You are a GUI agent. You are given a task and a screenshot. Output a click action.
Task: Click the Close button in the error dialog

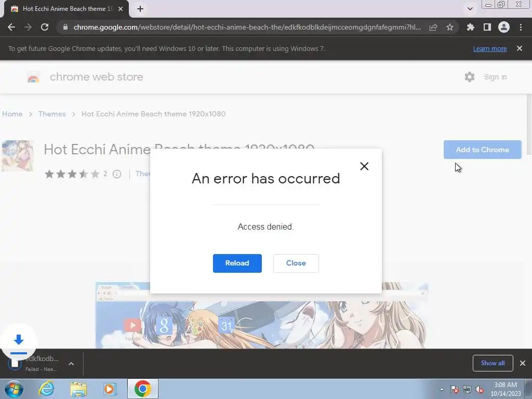(x=296, y=263)
